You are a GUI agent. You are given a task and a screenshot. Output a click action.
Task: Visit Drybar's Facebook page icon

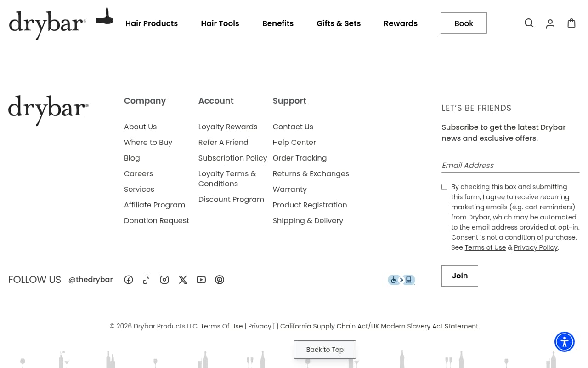(x=129, y=280)
